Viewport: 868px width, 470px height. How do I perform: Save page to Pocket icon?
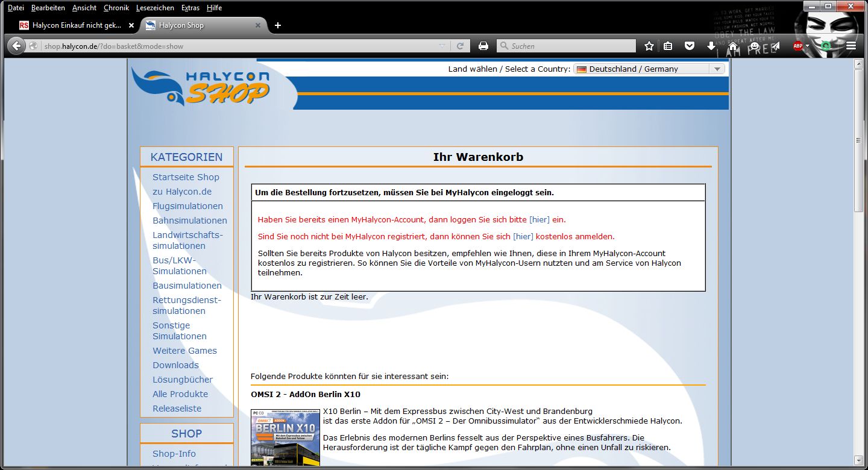tap(690, 46)
